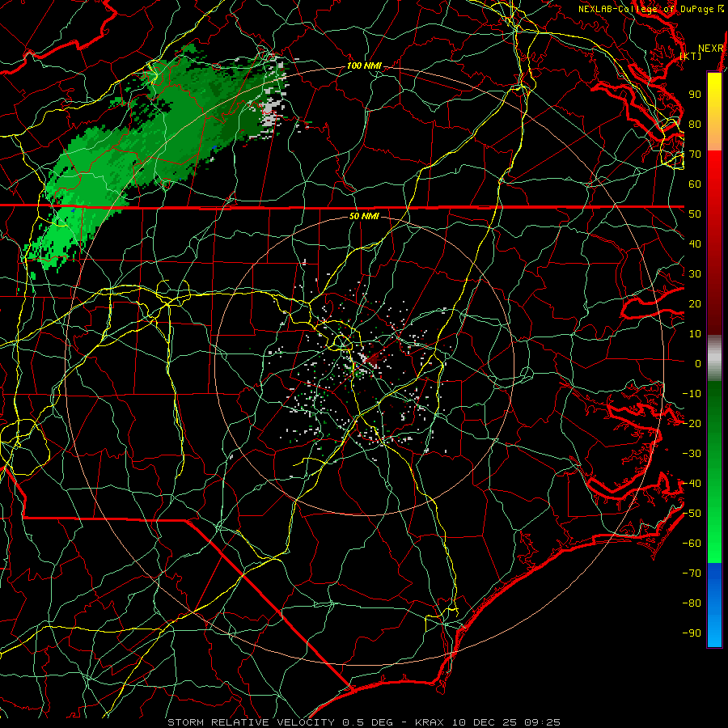Click the -50 value on the velocity scale

point(692,514)
